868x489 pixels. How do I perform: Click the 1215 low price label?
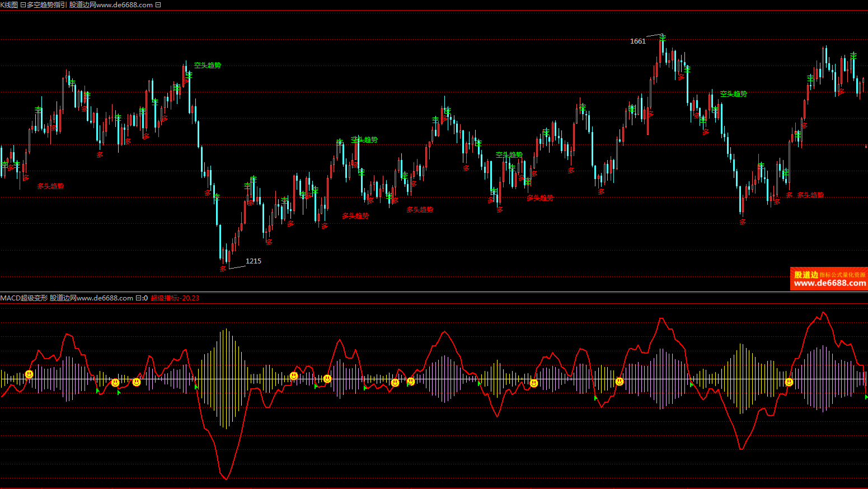click(x=253, y=261)
